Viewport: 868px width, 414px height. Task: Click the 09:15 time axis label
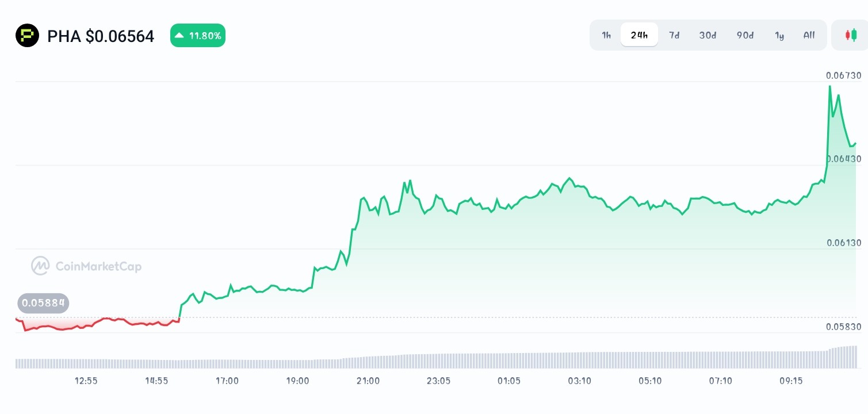coord(791,381)
